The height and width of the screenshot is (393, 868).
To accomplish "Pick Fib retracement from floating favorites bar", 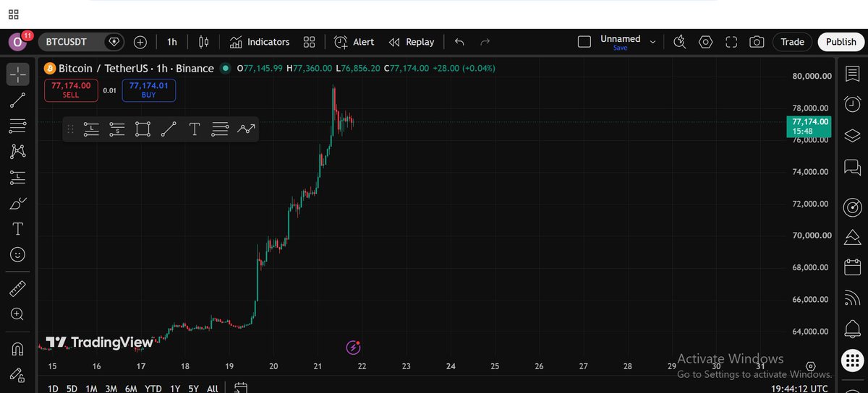I will 221,129.
